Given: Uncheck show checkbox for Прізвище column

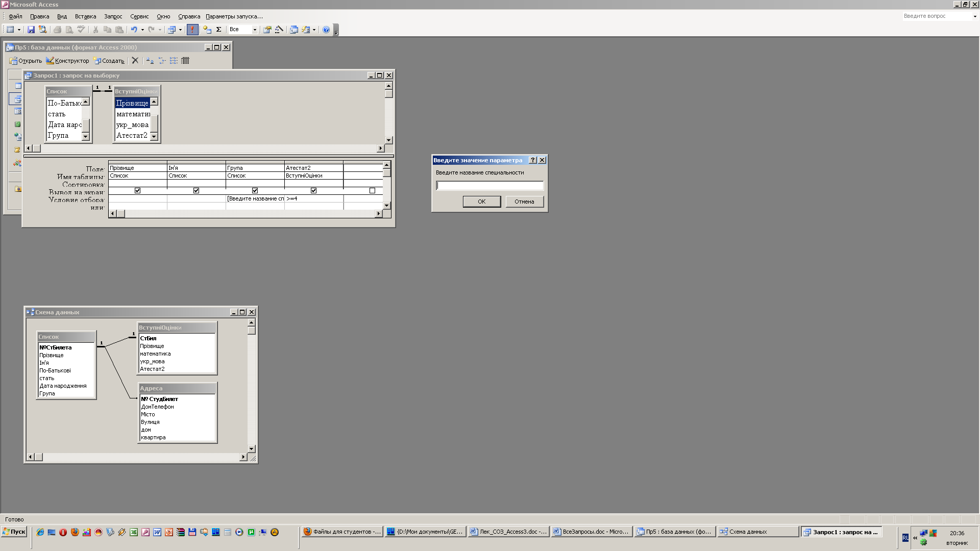Looking at the screenshot, I should click(137, 190).
